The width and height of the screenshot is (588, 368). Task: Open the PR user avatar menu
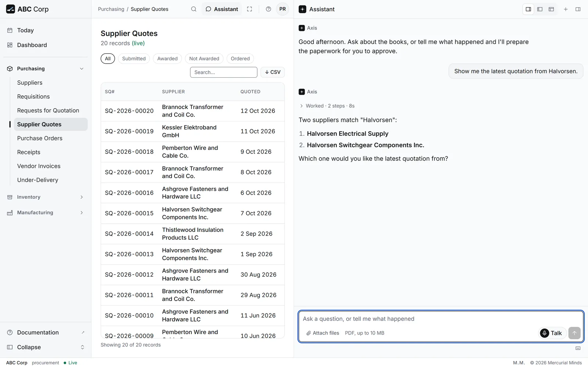coord(283,9)
